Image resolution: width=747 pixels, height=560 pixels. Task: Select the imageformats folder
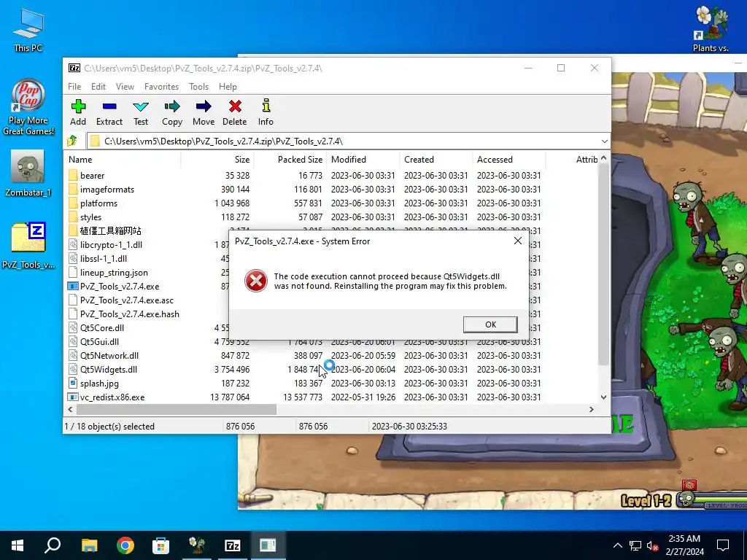107,190
